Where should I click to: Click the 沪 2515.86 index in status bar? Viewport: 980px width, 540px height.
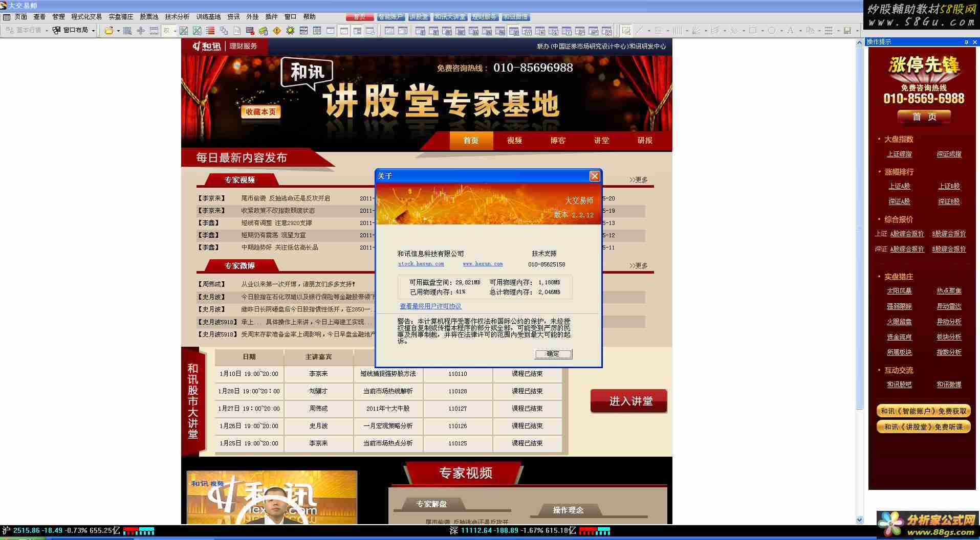point(61,531)
